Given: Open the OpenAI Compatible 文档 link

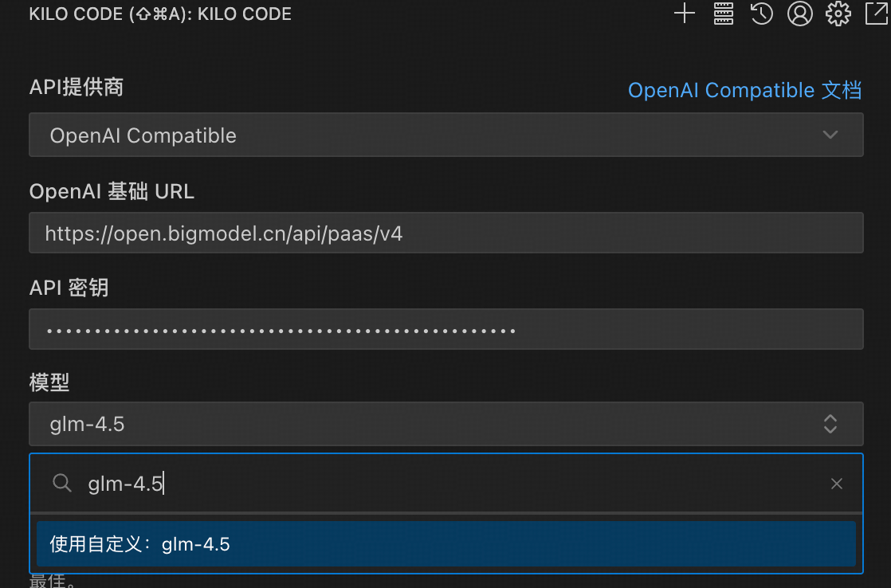Looking at the screenshot, I should tap(744, 90).
